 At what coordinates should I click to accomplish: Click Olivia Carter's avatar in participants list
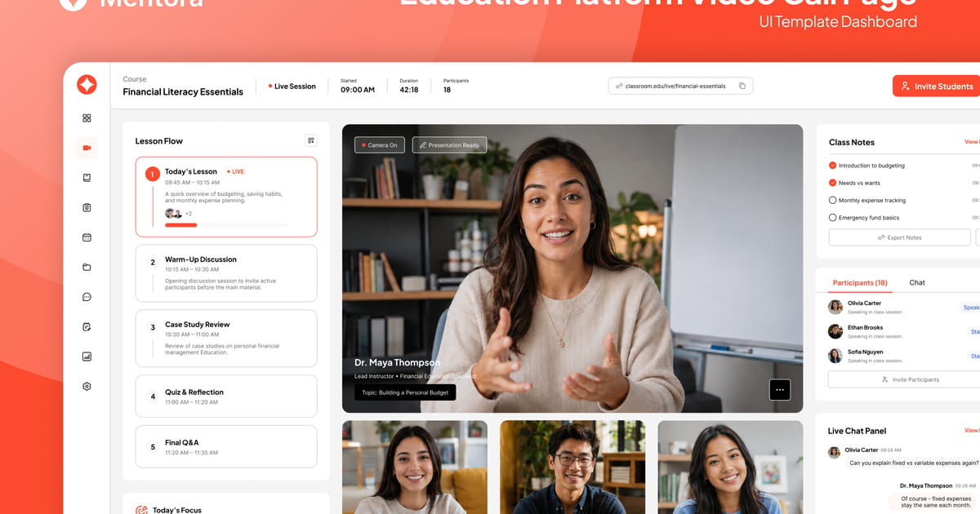[835, 307]
